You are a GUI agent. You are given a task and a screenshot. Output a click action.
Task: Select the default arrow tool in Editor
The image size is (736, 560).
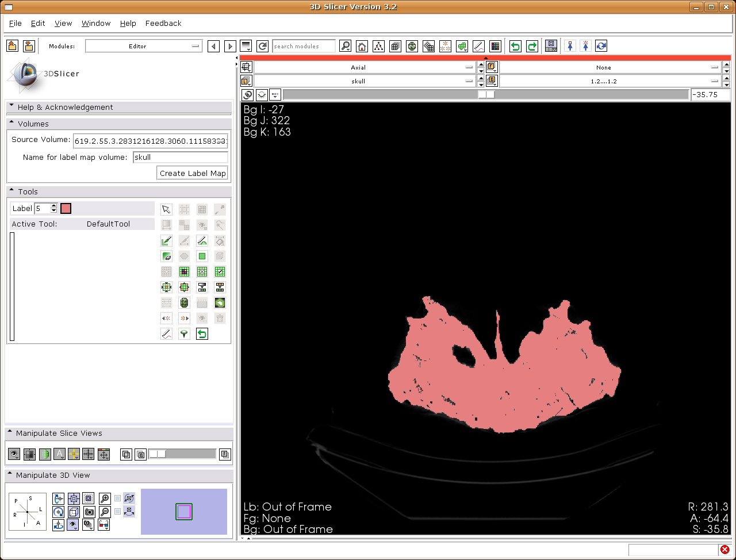point(166,209)
